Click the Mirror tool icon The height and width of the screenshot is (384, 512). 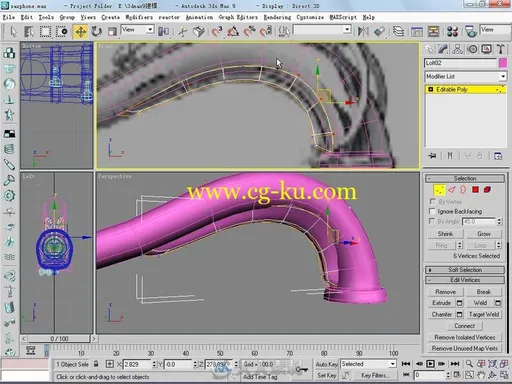pyautogui.click(x=363, y=32)
